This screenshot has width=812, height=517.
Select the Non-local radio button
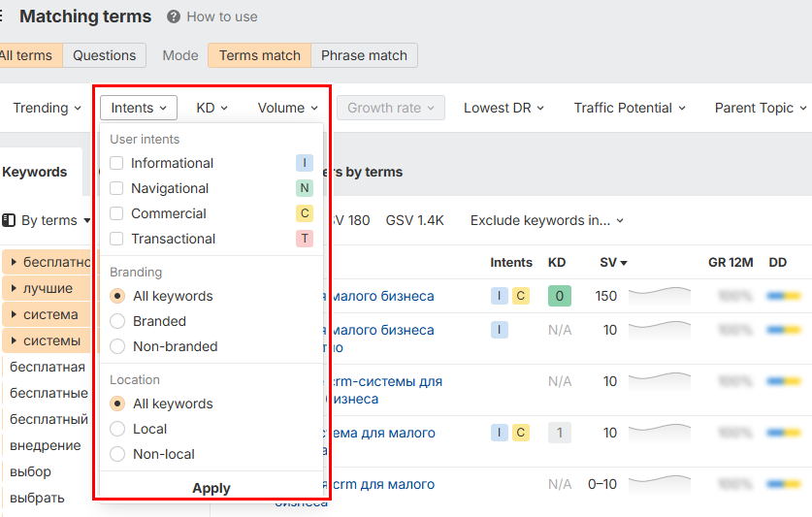(117, 454)
